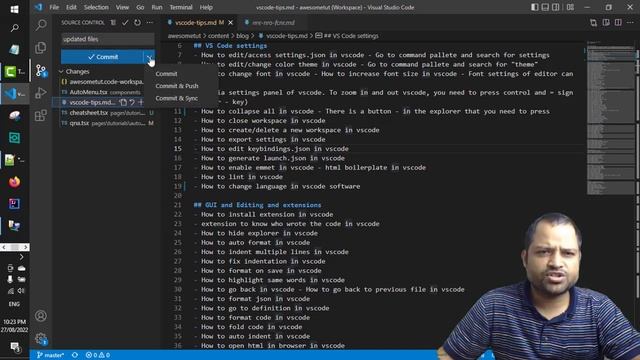
Task: Choose Commit & Sync from the menu
Action: [x=176, y=98]
